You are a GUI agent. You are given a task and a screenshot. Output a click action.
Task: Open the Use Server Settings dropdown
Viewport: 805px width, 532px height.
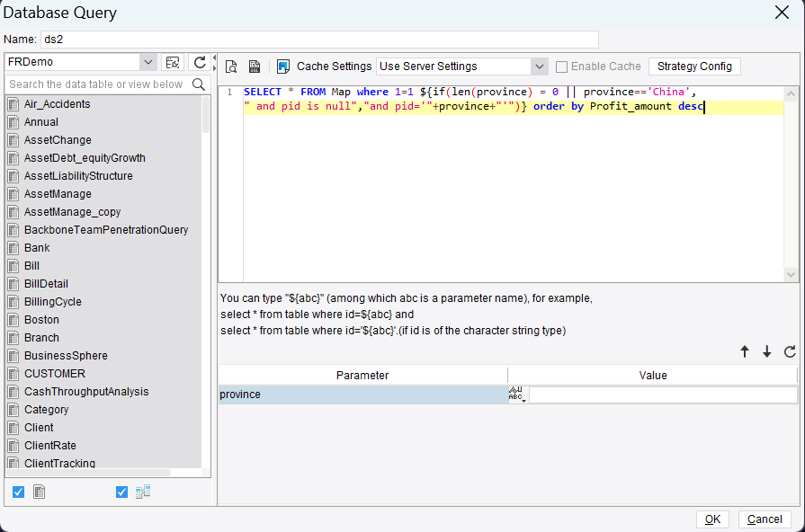539,66
